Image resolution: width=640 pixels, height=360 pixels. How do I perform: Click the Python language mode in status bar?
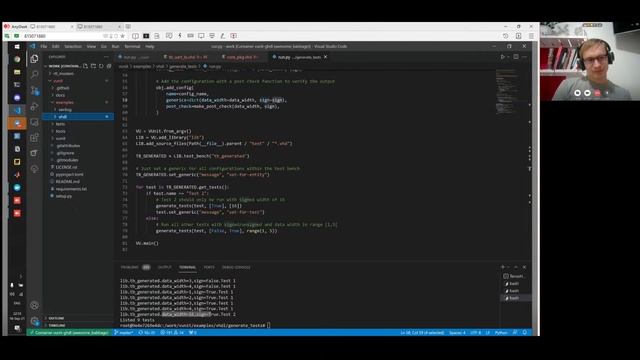tap(501, 333)
